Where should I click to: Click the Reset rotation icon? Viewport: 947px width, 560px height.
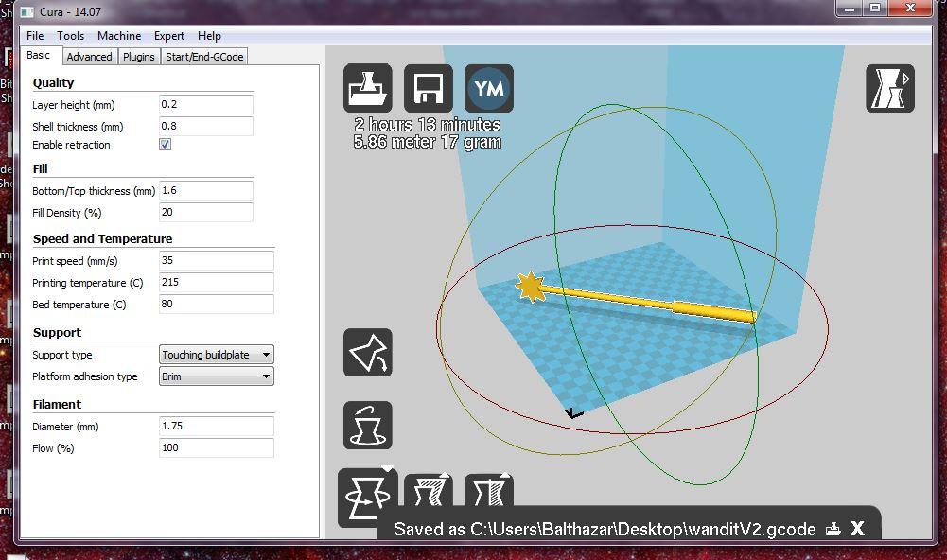(x=368, y=426)
